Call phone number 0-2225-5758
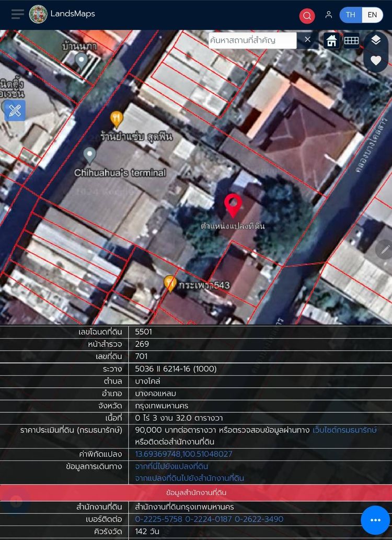The width and height of the screenshot is (392, 540). click(x=158, y=519)
